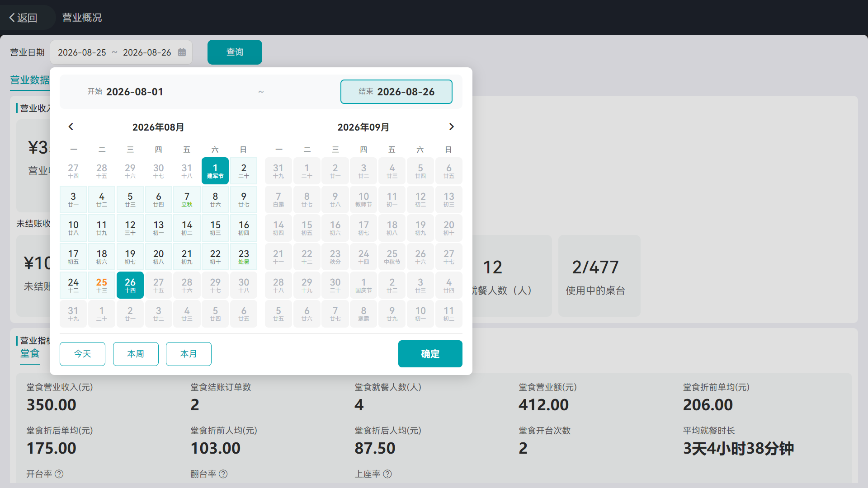Click the business date range input

point(121,52)
